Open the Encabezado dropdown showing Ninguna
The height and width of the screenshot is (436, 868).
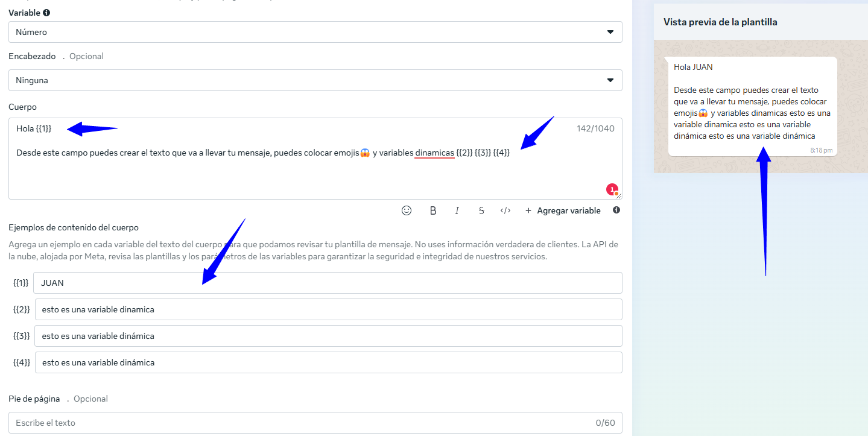(315, 80)
